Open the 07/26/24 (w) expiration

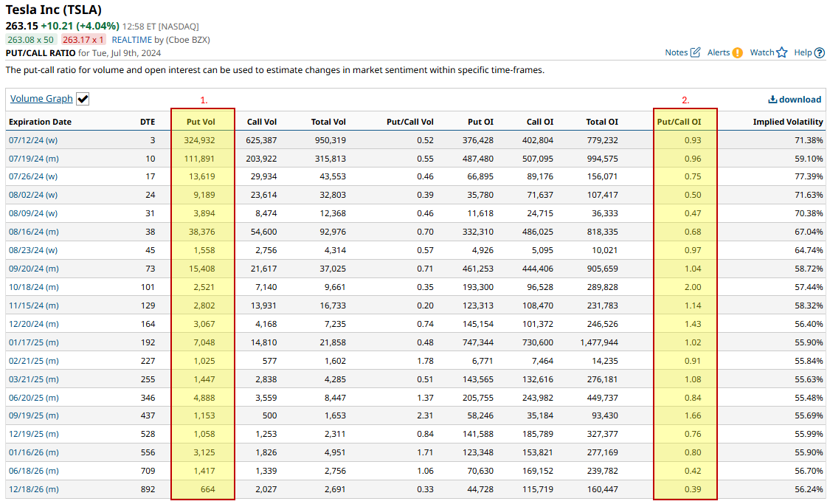pyautogui.click(x=32, y=176)
